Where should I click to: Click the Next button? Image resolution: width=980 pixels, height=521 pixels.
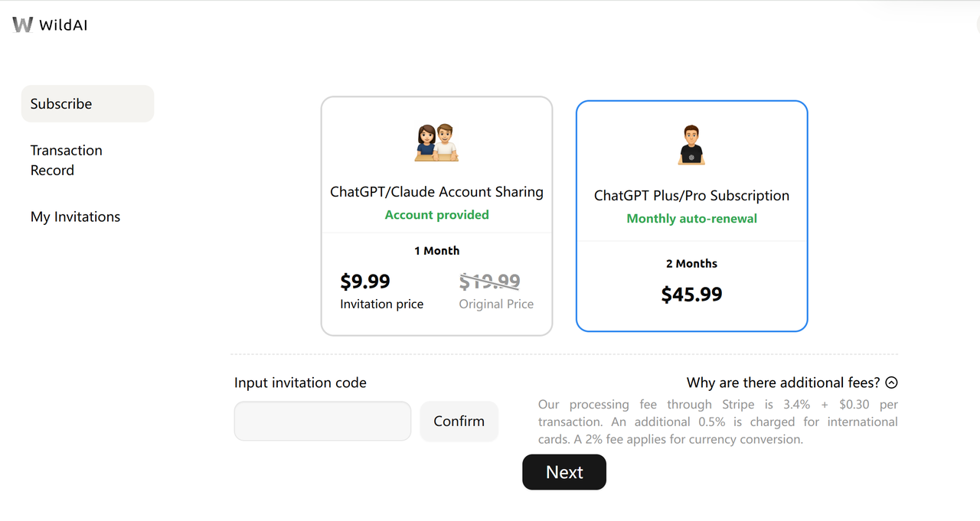(x=564, y=472)
